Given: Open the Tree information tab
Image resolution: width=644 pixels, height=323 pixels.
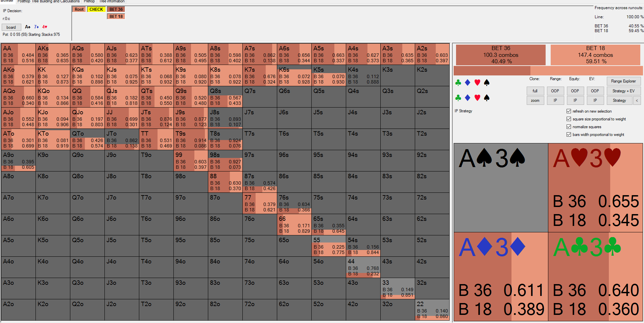Looking at the screenshot, I should pyautogui.click(x=112, y=1).
